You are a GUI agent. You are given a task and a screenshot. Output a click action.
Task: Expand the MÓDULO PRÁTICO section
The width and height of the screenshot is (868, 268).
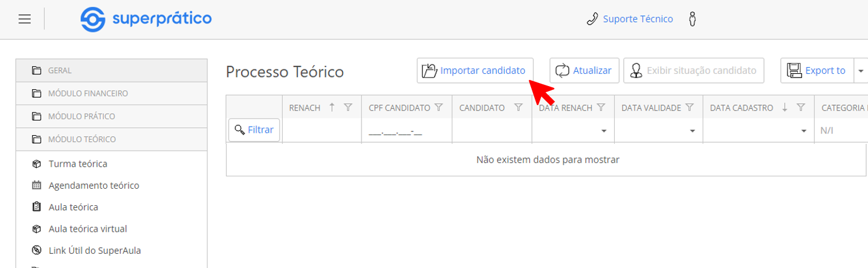[82, 116]
